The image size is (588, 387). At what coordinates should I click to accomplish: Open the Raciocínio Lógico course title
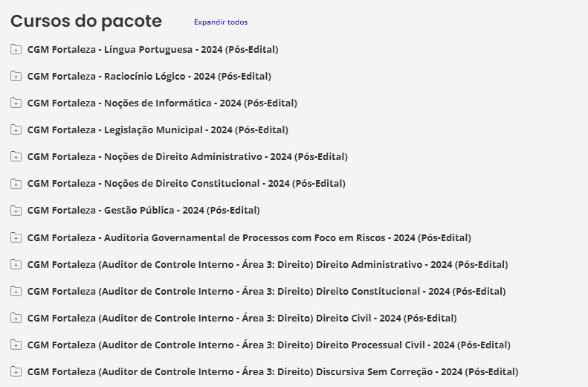[x=149, y=77]
